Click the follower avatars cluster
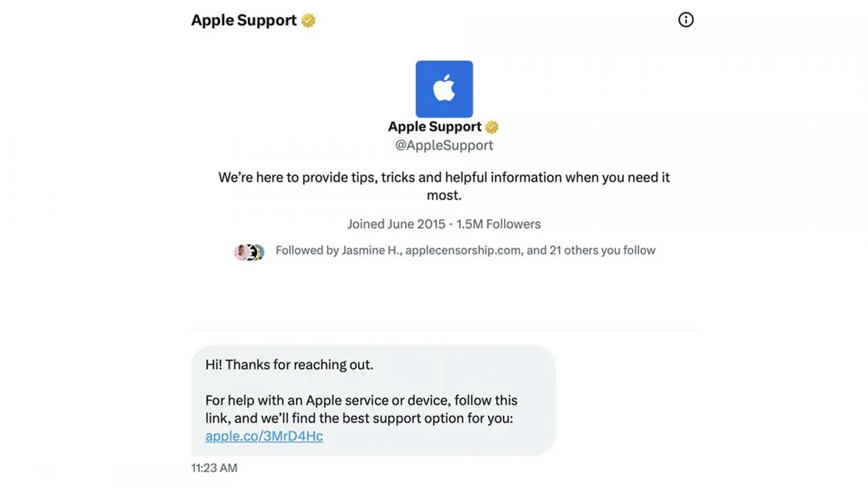 pyautogui.click(x=249, y=252)
